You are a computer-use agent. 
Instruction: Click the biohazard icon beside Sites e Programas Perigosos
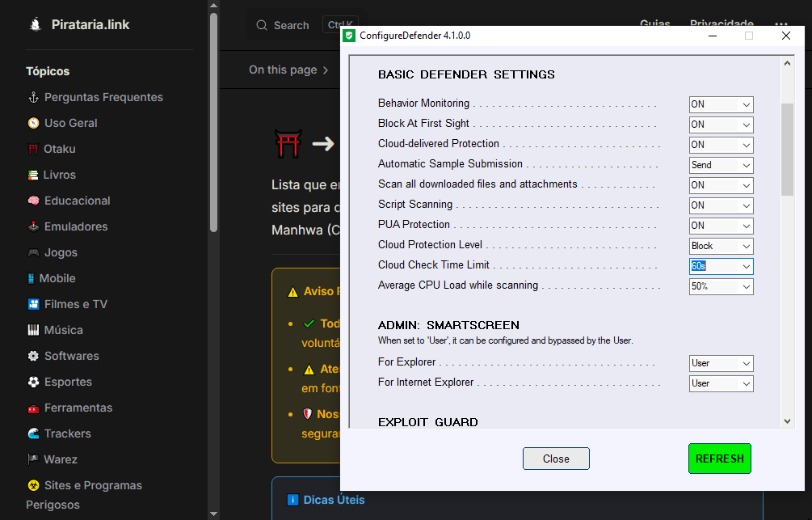coord(33,486)
